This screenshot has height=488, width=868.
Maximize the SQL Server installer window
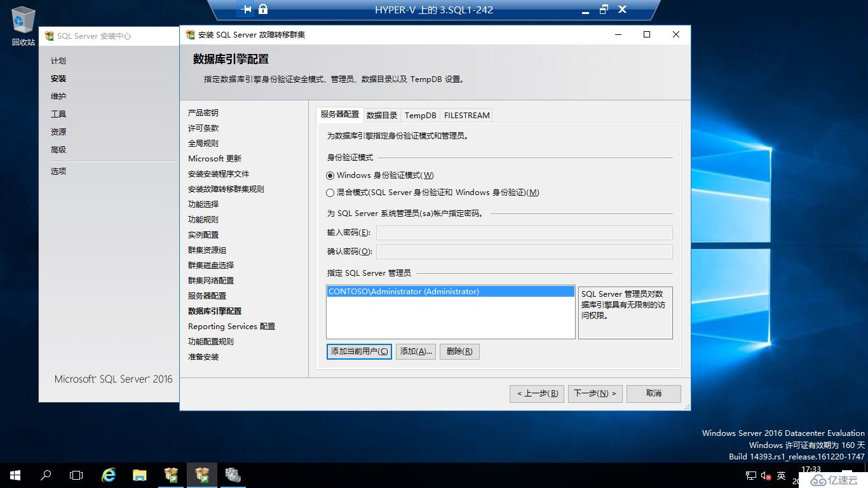click(647, 34)
